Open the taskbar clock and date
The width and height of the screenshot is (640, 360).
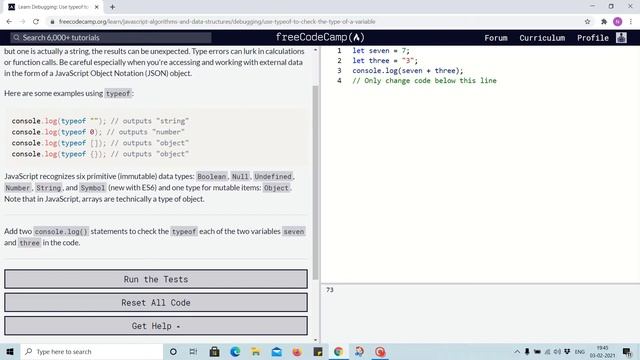click(x=602, y=351)
